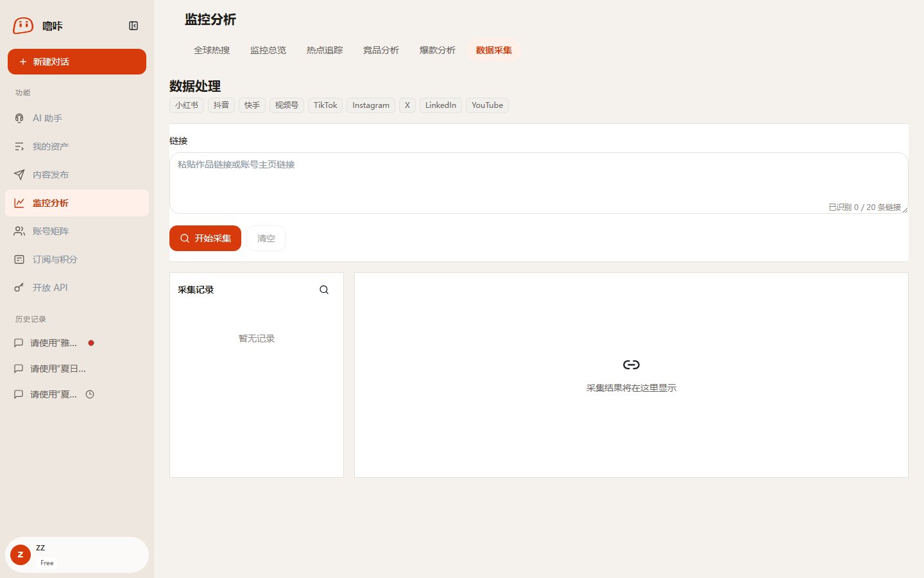
Task: Click the Instagram platform tag
Action: pos(371,105)
